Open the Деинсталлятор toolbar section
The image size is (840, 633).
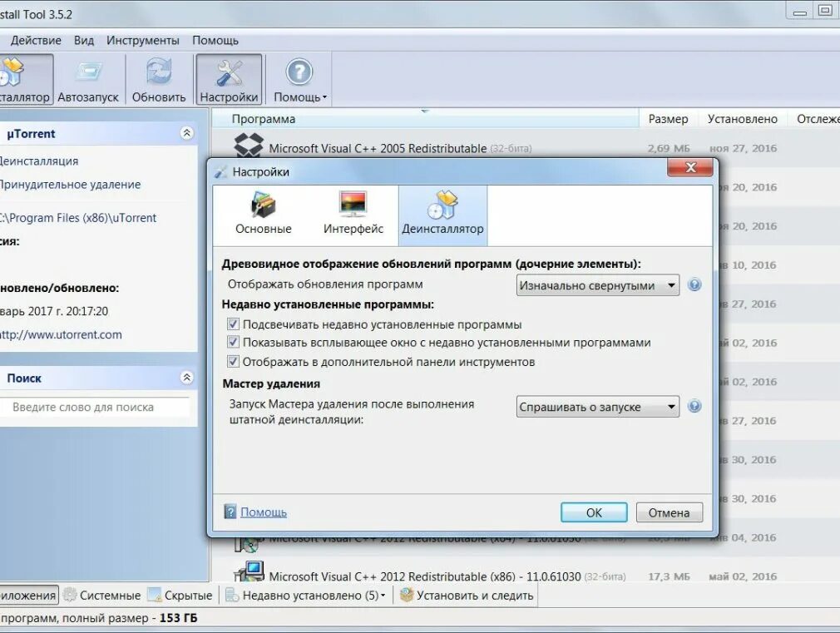pyautogui.click(x=25, y=79)
